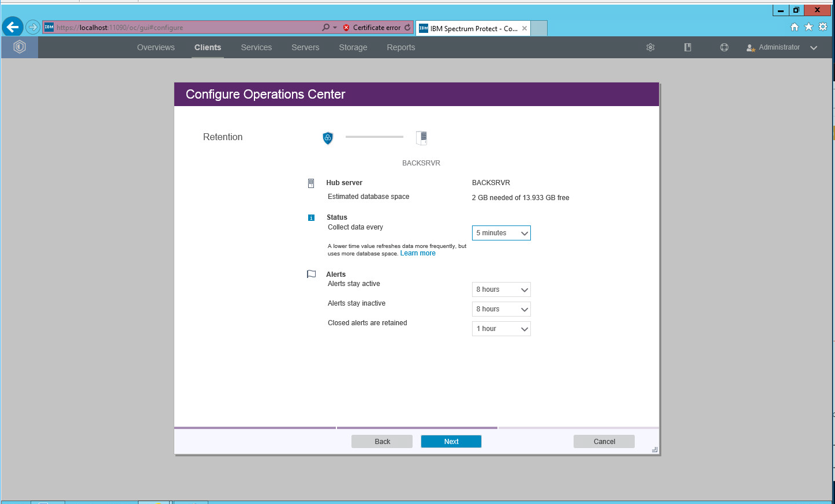This screenshot has width=835, height=504.
Task: Open the Storage menu
Action: tap(353, 47)
